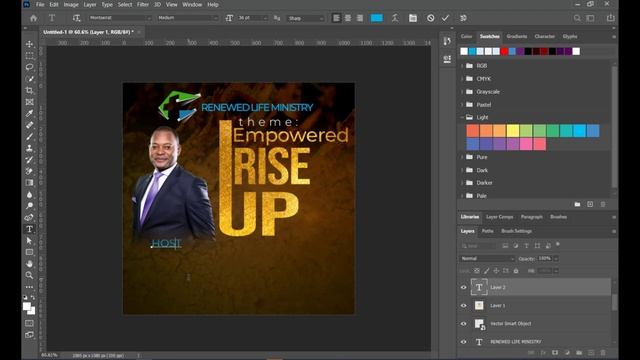Open the Window menu
Viewport: 640px width, 360px height.
192,4
